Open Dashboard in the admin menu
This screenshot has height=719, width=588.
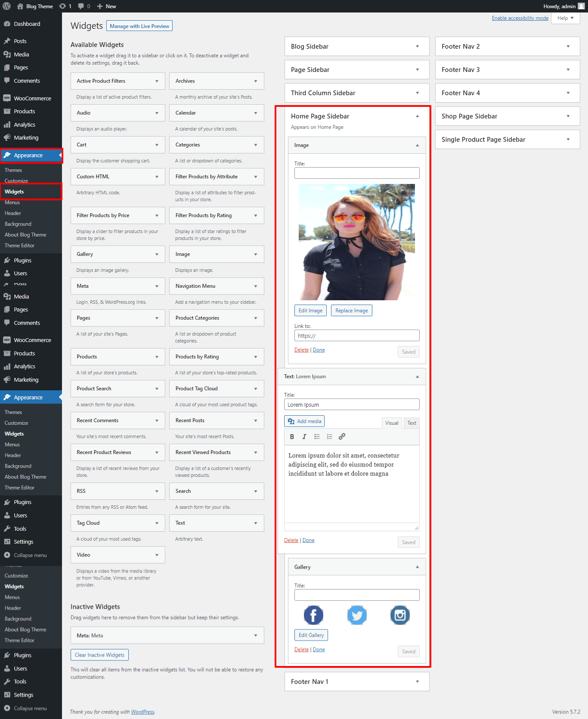point(27,24)
